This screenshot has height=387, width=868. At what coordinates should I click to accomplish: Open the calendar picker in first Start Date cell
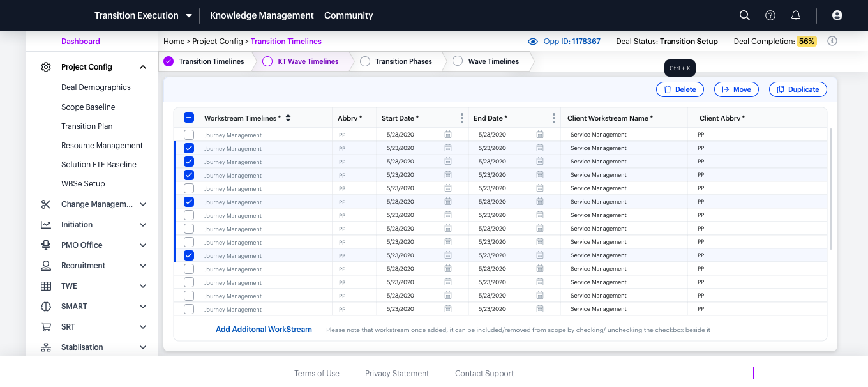pos(448,134)
